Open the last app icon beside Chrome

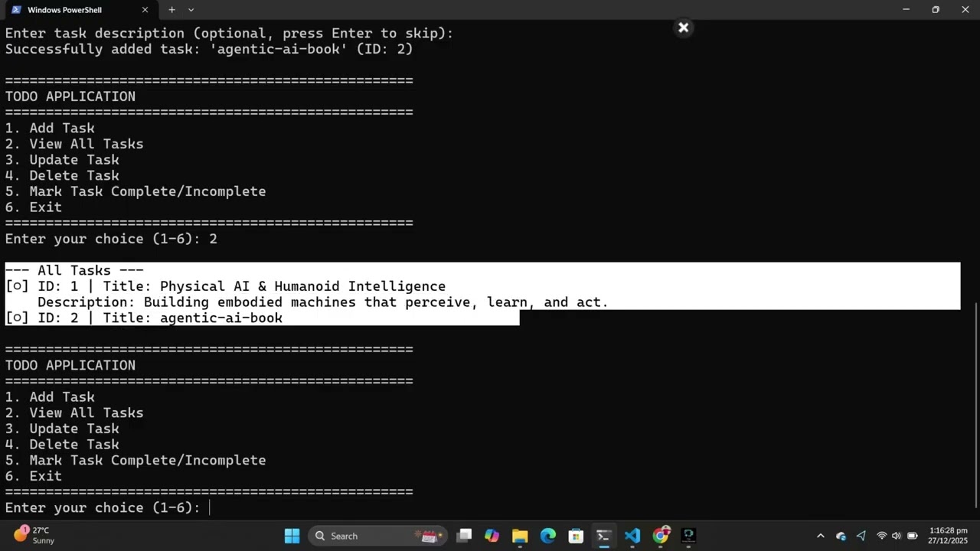pos(688,536)
